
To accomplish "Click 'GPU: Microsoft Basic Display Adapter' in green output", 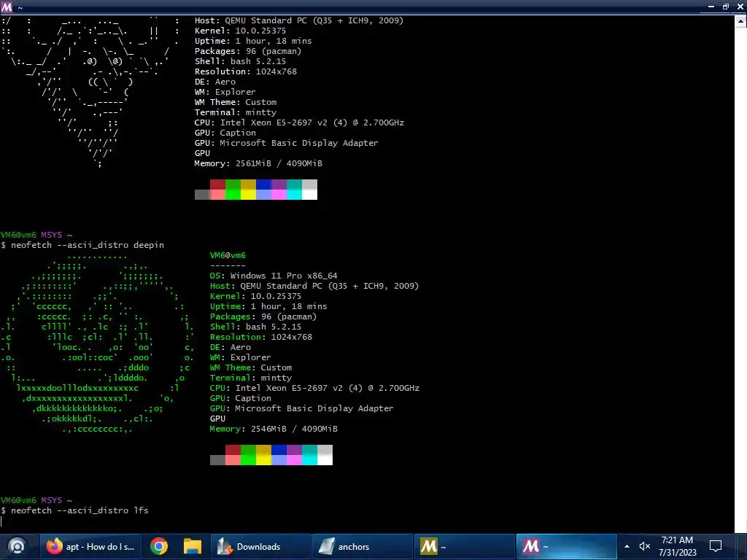I will click(x=301, y=408).
